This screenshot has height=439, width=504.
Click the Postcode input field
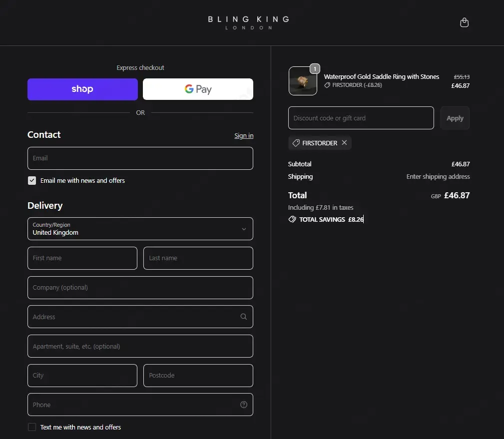coord(198,376)
